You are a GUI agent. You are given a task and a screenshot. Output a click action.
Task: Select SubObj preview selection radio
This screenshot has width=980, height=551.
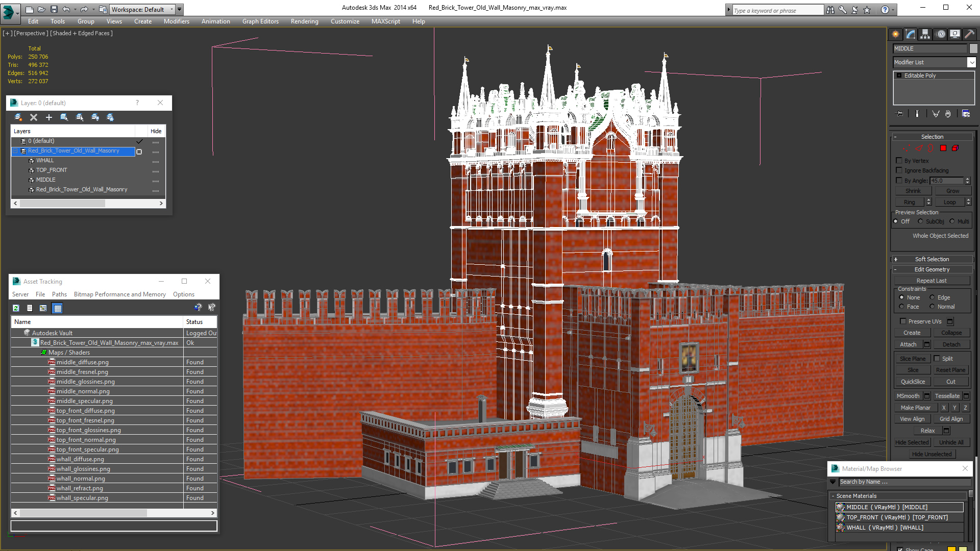(x=920, y=221)
